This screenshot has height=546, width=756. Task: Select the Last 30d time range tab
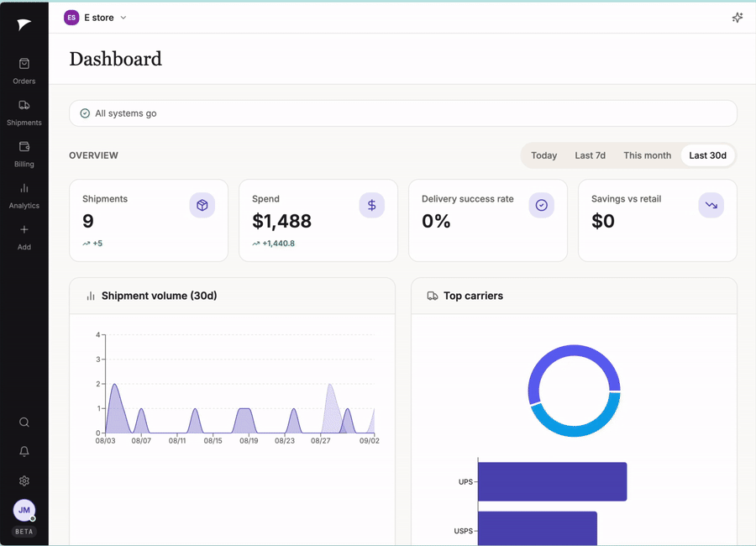[707, 155]
